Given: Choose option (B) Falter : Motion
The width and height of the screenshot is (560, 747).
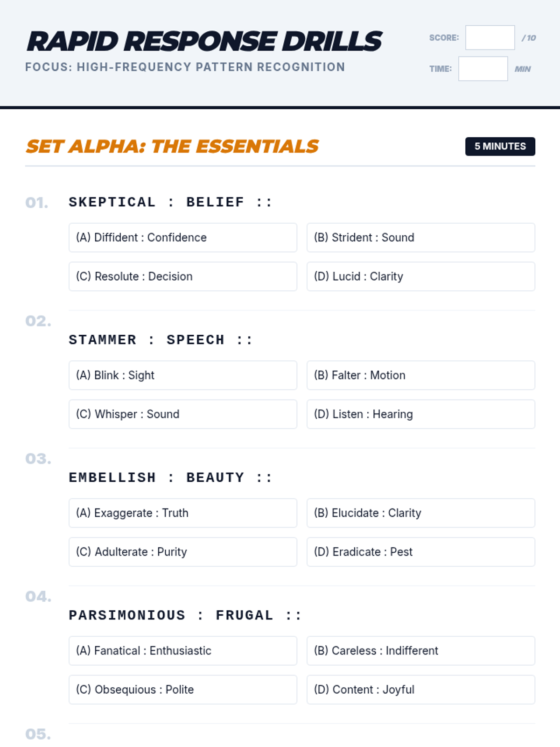Looking at the screenshot, I should (x=420, y=375).
